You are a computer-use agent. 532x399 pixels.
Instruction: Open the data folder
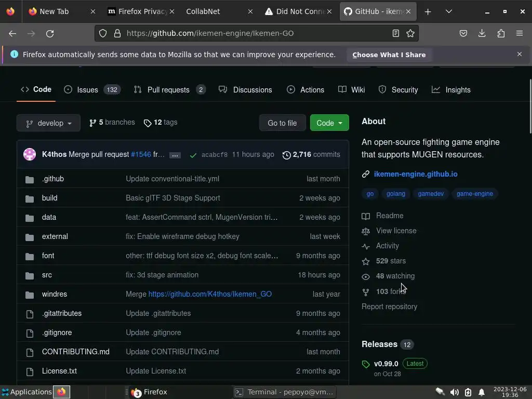pyautogui.click(x=49, y=217)
